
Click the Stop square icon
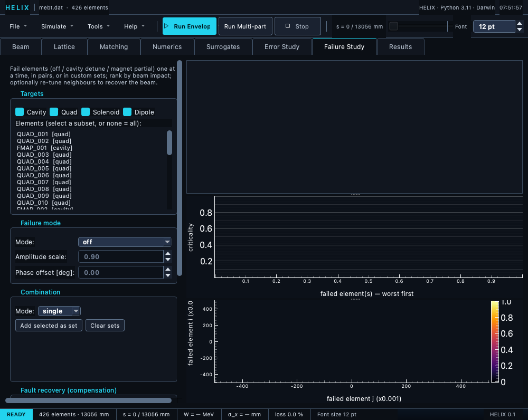[288, 26]
